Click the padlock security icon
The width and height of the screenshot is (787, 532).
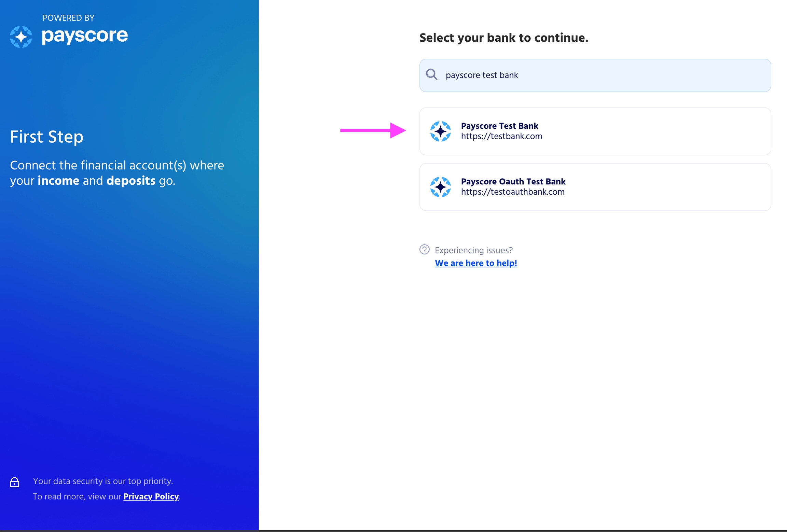[x=14, y=482]
